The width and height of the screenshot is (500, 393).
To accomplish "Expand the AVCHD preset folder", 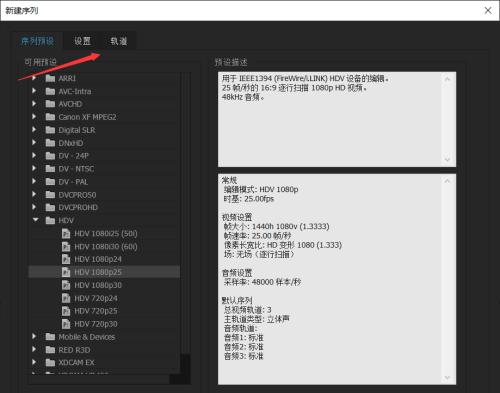I will pyautogui.click(x=34, y=104).
